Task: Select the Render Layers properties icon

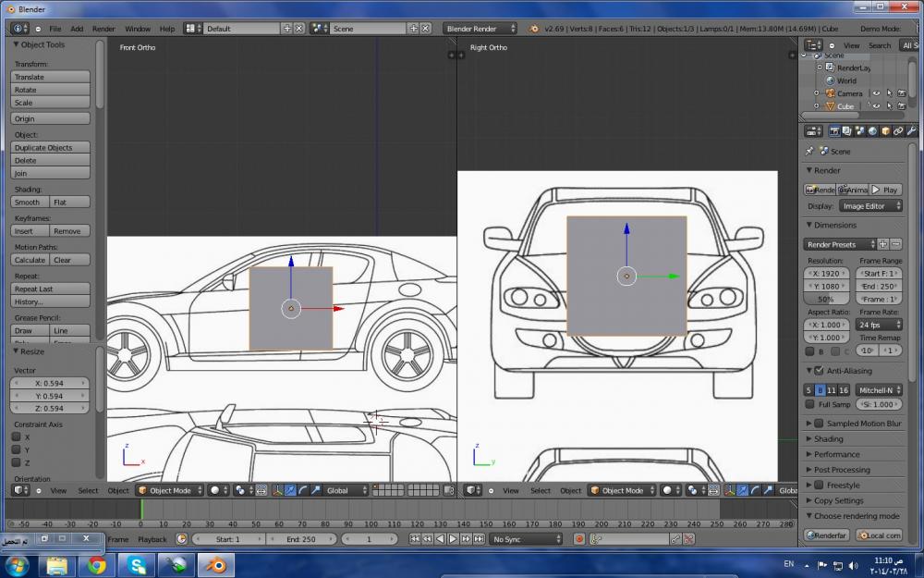Action: pyautogui.click(x=847, y=131)
